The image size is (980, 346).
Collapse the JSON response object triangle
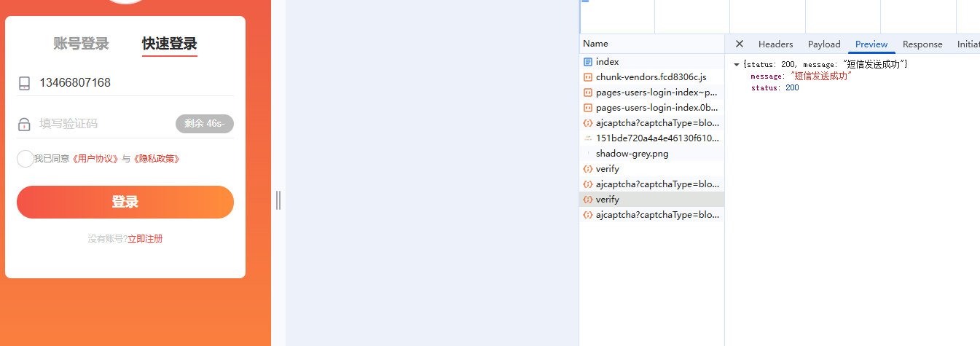(737, 65)
